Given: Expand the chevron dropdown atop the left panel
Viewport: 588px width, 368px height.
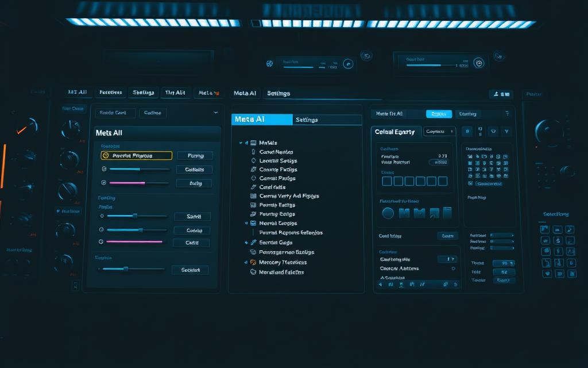Looking at the screenshot, I should [215, 113].
